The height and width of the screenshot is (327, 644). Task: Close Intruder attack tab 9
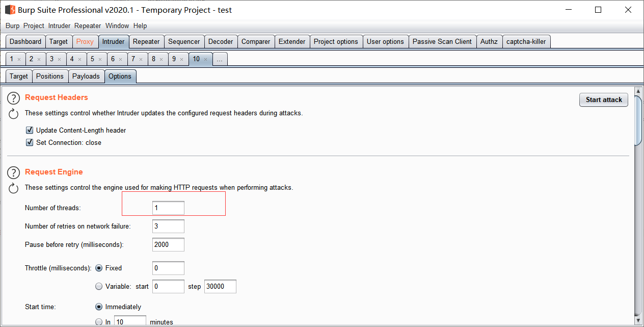181,60
